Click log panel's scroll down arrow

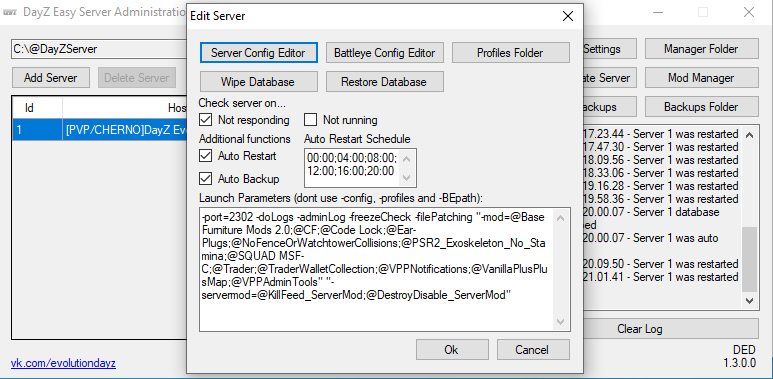click(749, 300)
